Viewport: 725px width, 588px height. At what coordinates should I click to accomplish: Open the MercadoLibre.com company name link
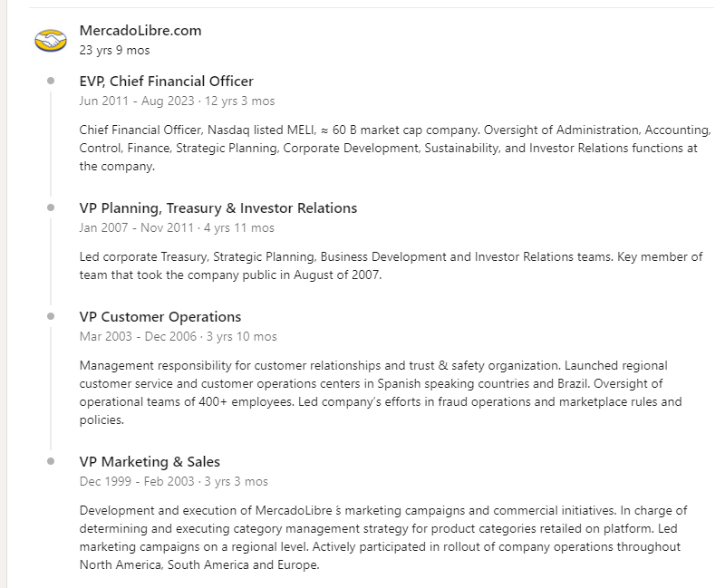click(140, 31)
